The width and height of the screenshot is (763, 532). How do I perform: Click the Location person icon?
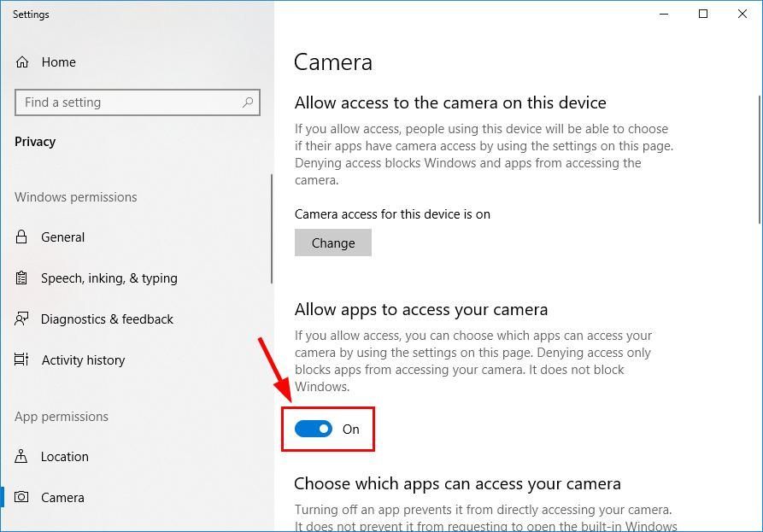[22, 457]
